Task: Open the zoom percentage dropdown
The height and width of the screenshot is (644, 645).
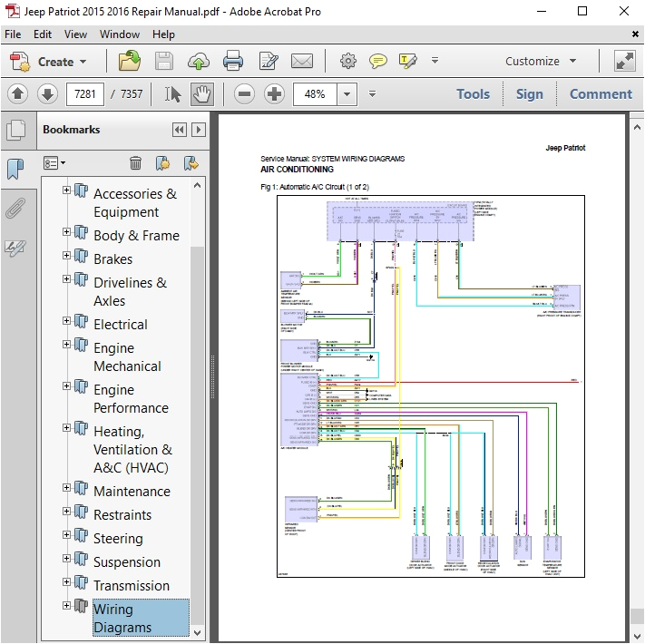Action: pyautogui.click(x=346, y=93)
